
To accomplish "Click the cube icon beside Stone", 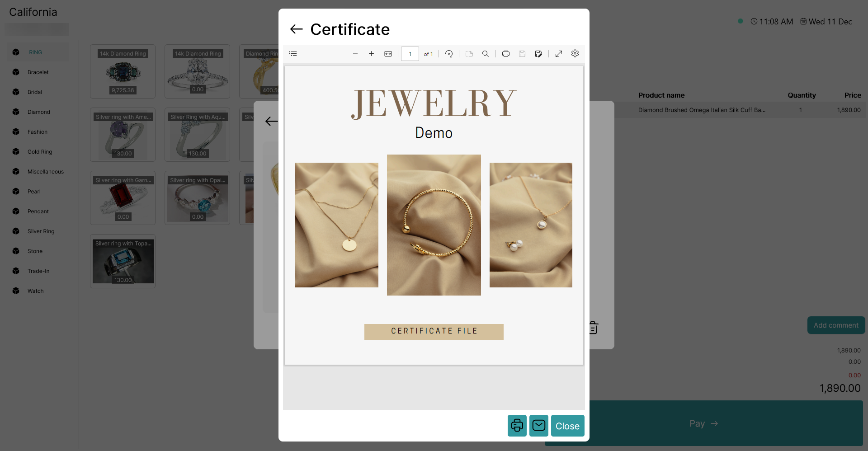I will [16, 251].
